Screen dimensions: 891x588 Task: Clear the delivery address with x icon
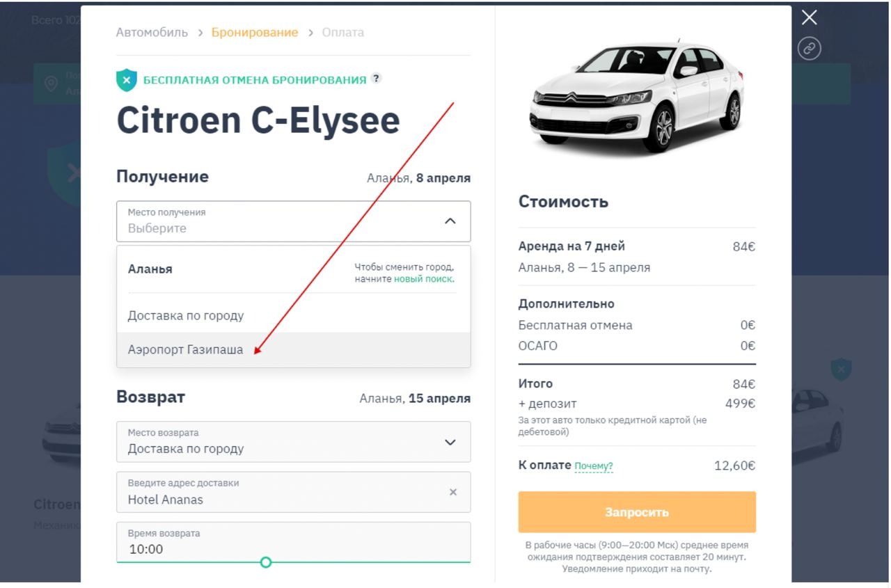[x=453, y=492]
